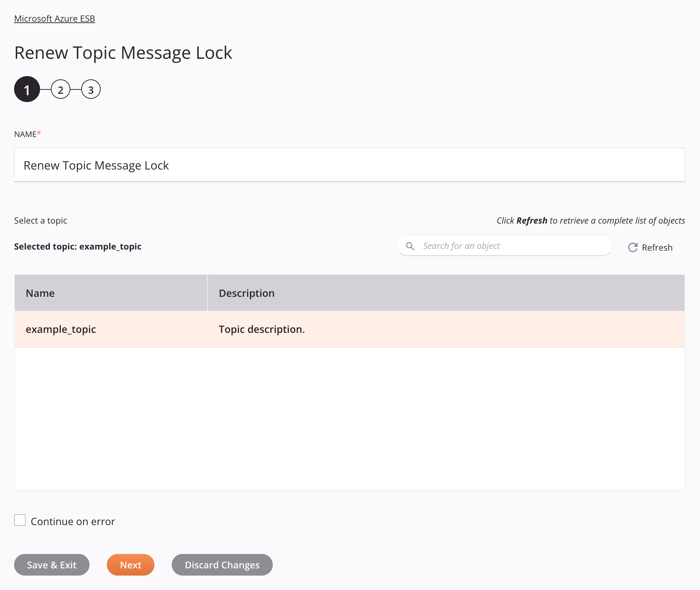Enable the Continue on error checkbox
Screen dimensions: 700x590
point(20,520)
